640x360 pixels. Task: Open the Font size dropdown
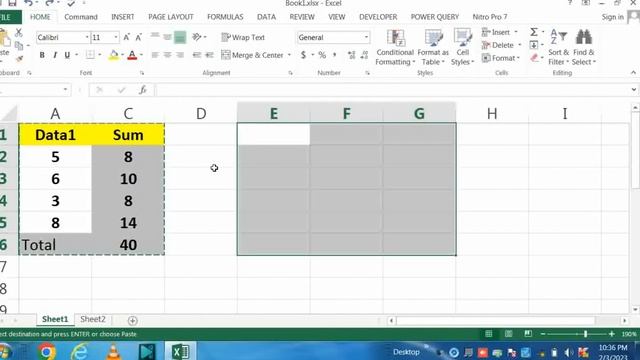(x=116, y=37)
